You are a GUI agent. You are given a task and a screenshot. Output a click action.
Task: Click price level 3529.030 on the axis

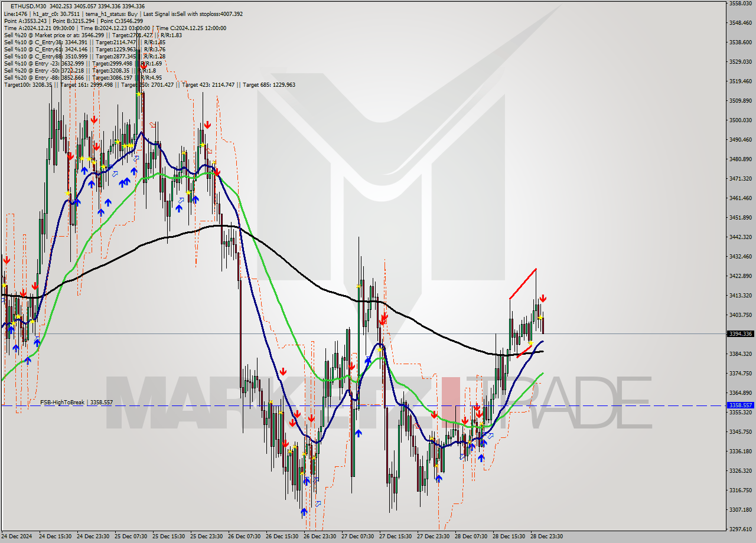coord(740,61)
